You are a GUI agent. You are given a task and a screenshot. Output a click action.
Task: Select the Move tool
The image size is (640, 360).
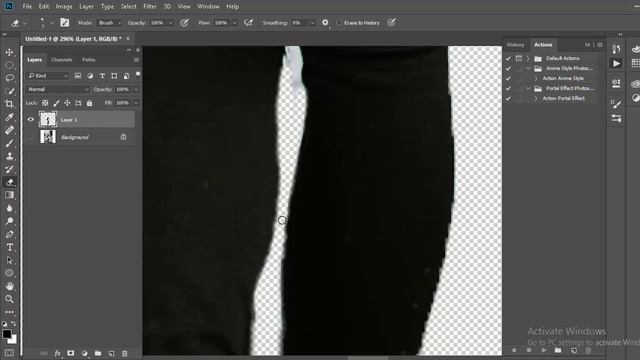pos(9,52)
